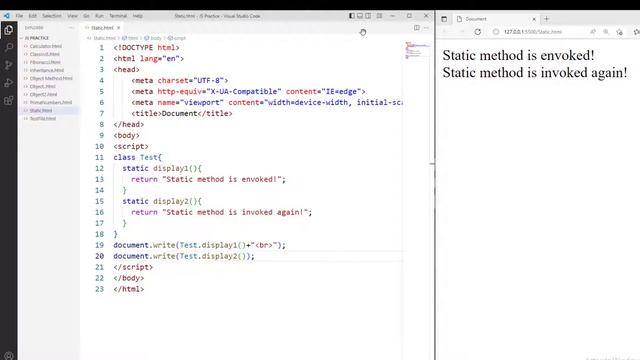Viewport: 640px width, 360px height.
Task: Open the View menu
Action: pos(72,16)
